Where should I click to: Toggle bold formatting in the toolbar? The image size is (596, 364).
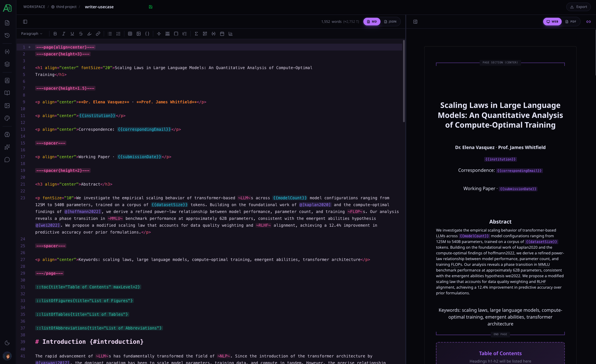tap(55, 34)
